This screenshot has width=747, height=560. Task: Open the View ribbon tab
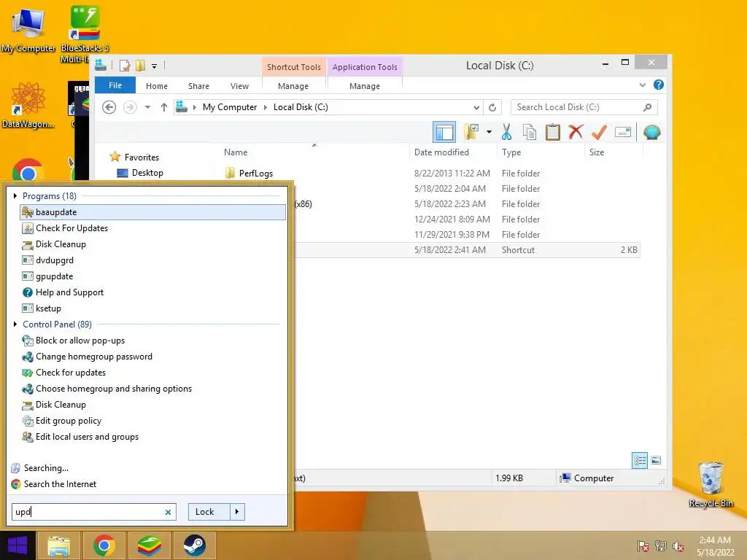click(x=239, y=86)
